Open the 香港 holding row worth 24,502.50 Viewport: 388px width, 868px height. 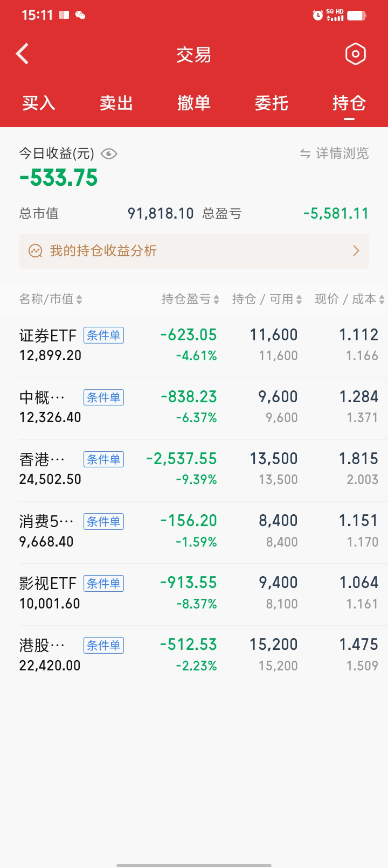click(x=194, y=469)
